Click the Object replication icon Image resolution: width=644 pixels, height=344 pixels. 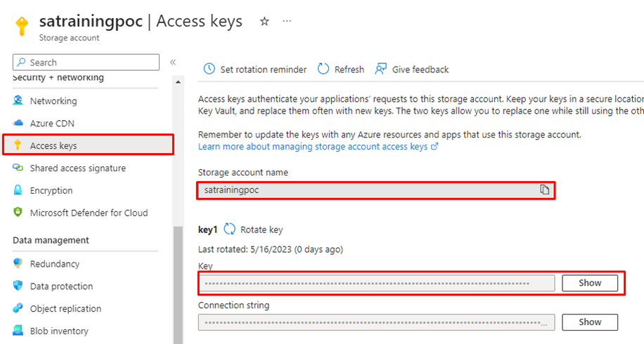[x=18, y=309]
